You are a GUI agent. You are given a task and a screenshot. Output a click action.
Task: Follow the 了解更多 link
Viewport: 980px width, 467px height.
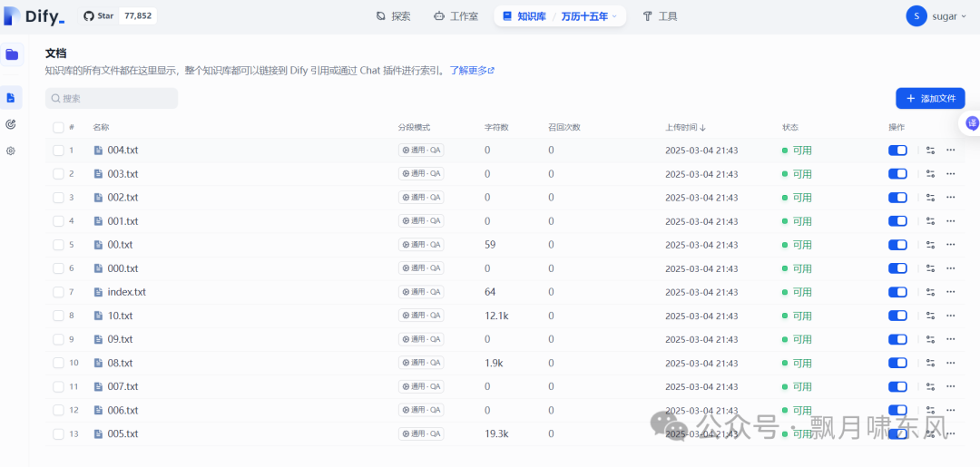[x=473, y=71]
